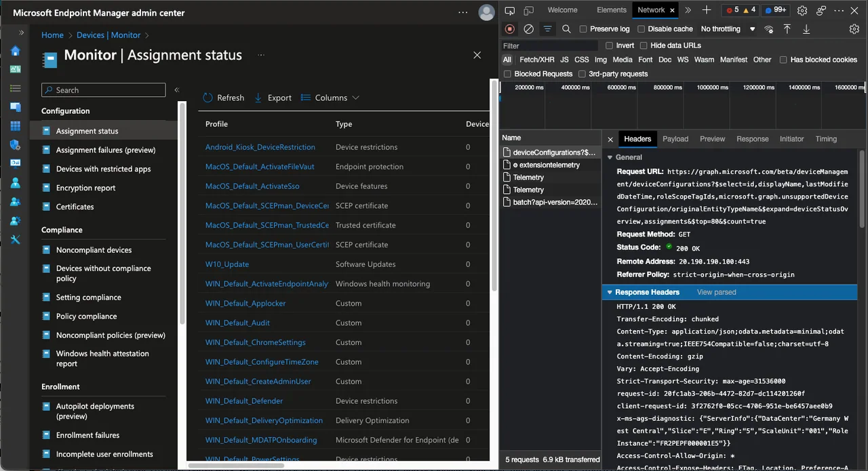Open DevTools main settings gear
868x471 pixels.
click(x=802, y=10)
